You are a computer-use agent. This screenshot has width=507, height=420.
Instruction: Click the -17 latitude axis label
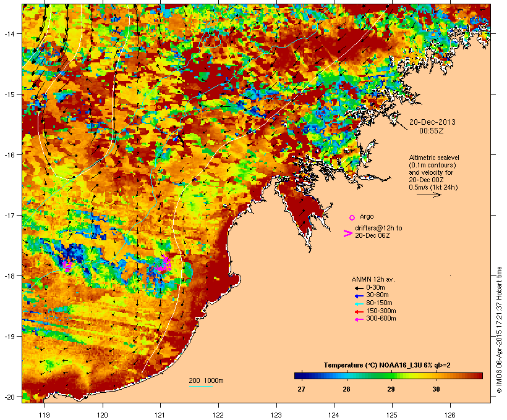(x=11, y=215)
